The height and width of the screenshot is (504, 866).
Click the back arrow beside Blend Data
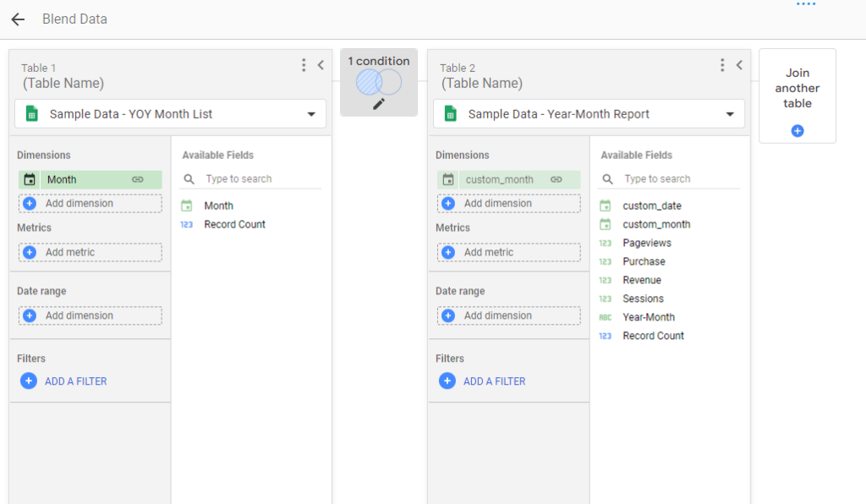[18, 19]
